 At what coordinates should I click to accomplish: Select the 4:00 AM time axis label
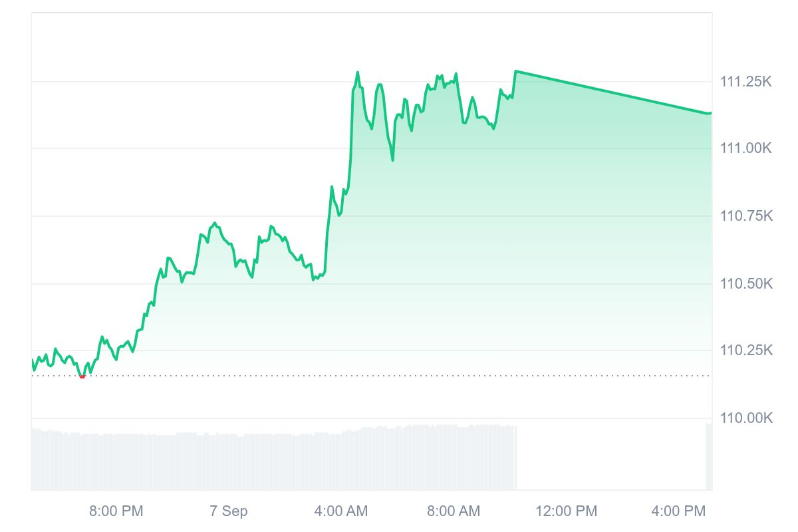(x=340, y=511)
